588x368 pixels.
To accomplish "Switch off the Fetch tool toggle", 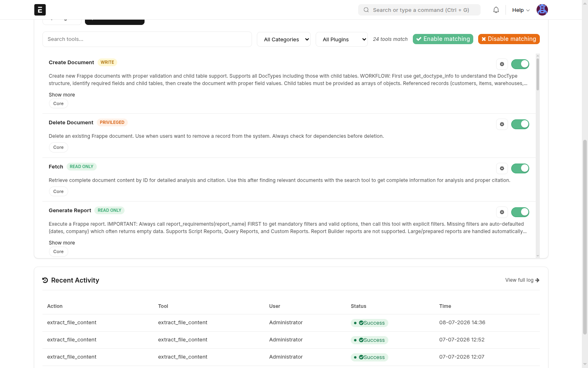I will [520, 168].
